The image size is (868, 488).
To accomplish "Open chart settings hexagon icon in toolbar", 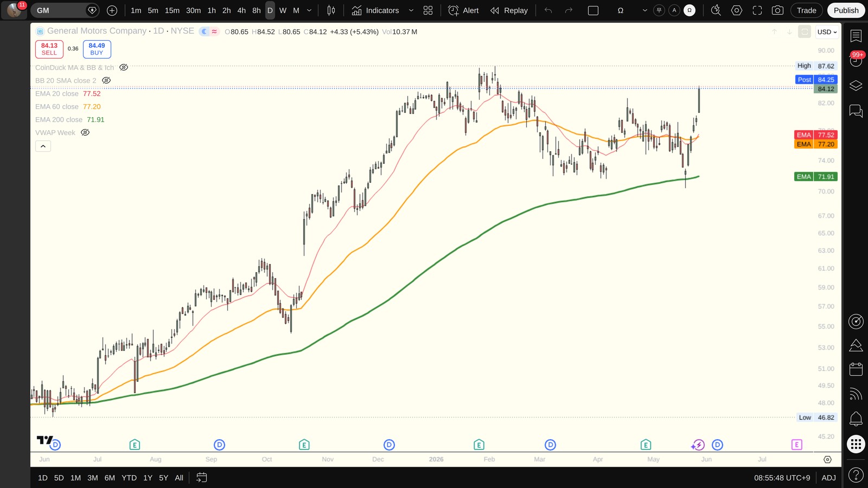I will pos(736,10).
